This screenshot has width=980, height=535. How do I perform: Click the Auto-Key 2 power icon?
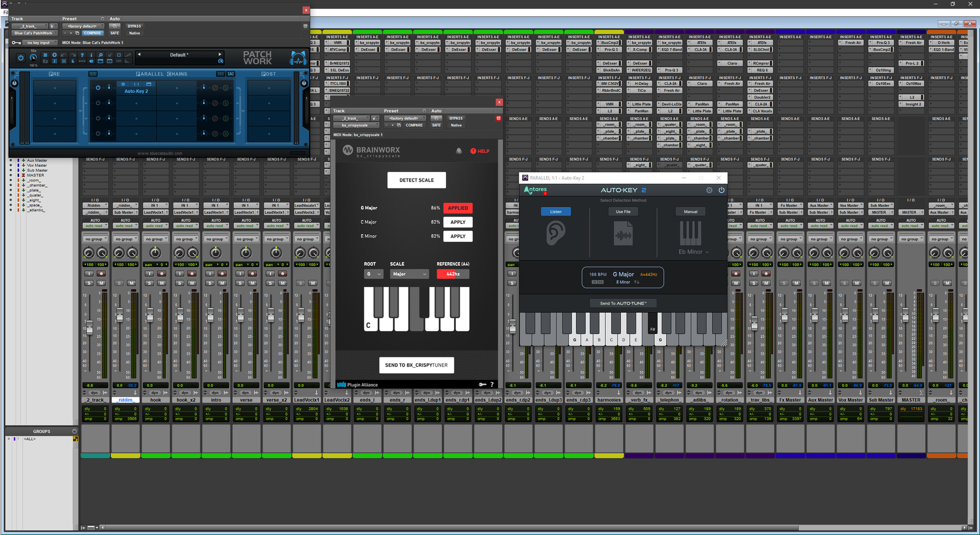click(x=721, y=190)
